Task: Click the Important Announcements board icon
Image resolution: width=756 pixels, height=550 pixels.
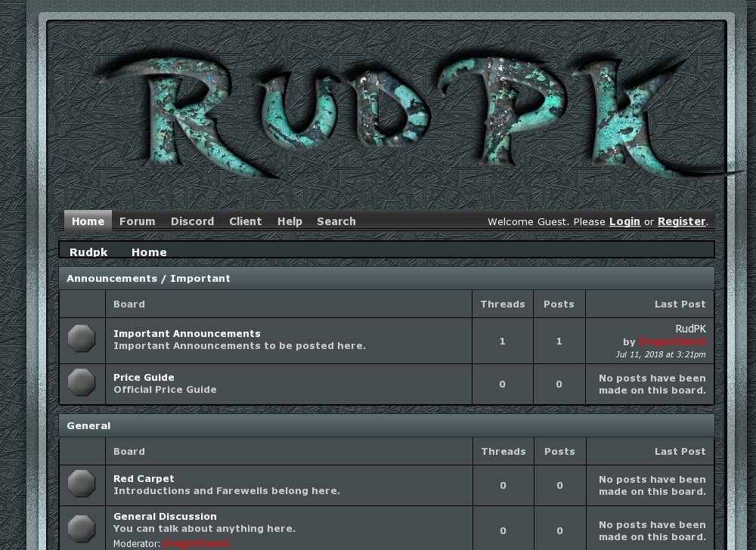Action: tap(82, 338)
